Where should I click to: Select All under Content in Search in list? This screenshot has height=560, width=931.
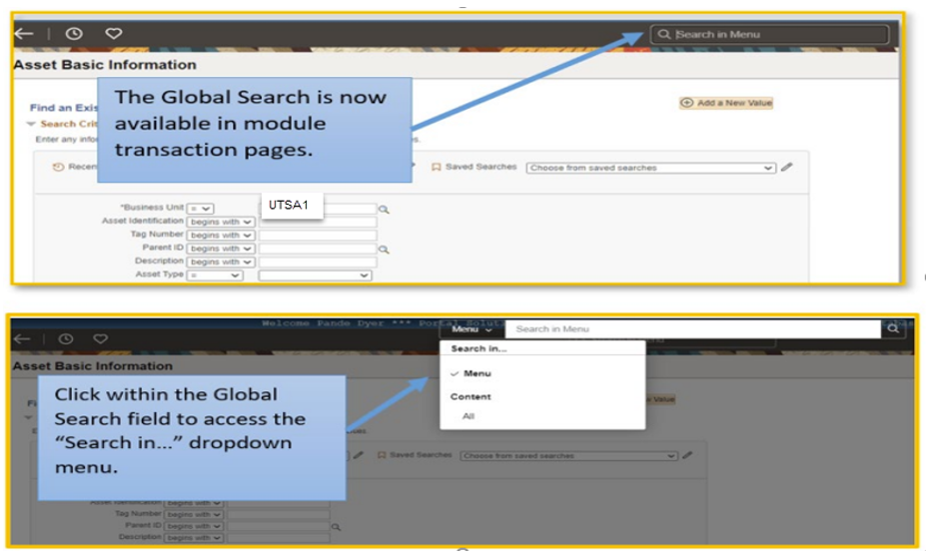(468, 416)
